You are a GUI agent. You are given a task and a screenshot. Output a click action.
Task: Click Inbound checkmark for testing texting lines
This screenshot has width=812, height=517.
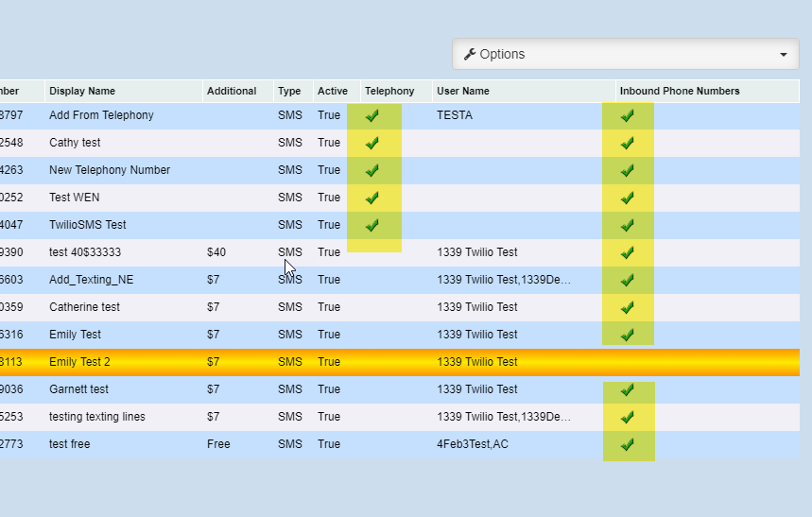click(x=627, y=418)
